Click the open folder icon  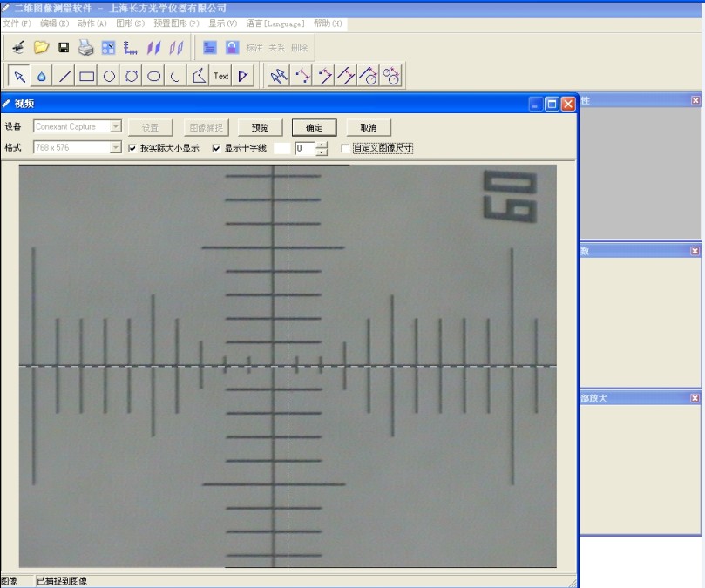pos(41,47)
